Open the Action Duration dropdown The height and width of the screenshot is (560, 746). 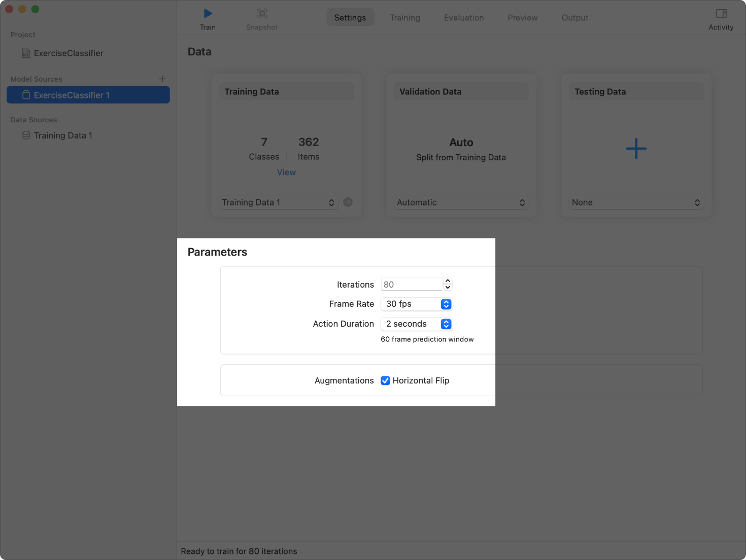coord(416,324)
